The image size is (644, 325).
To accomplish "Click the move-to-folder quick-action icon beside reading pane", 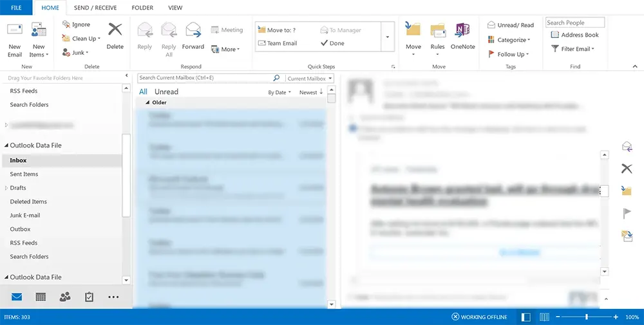I will (627, 190).
